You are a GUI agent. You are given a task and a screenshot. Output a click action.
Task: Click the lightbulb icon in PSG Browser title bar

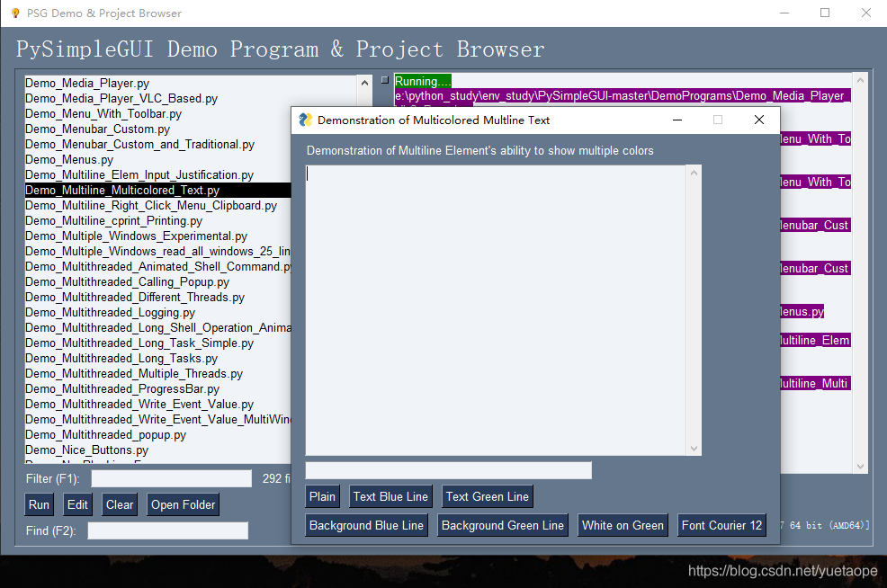(15, 13)
